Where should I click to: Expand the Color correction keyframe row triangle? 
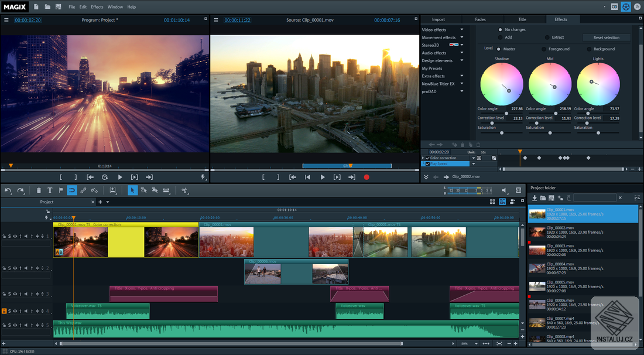[423, 158]
